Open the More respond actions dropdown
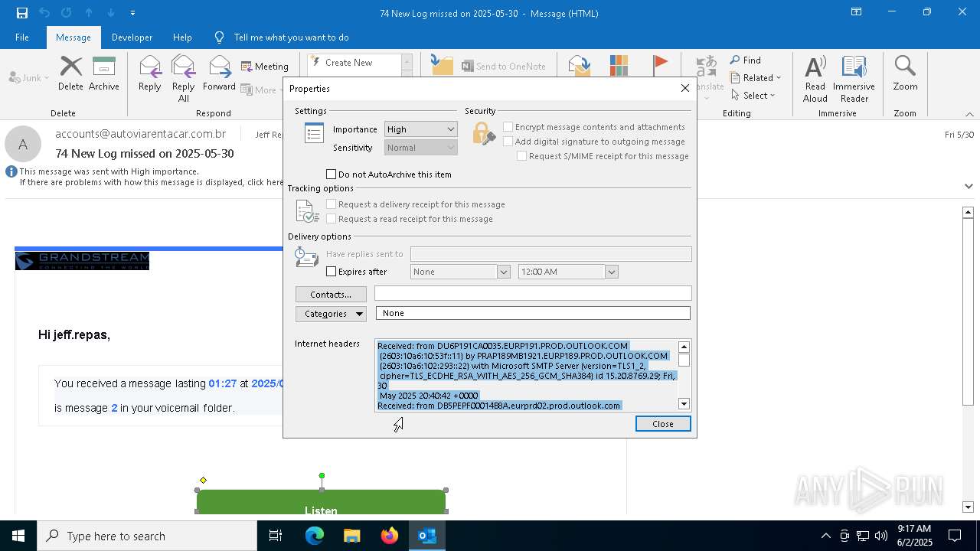Image resolution: width=980 pixels, height=551 pixels. click(262, 90)
